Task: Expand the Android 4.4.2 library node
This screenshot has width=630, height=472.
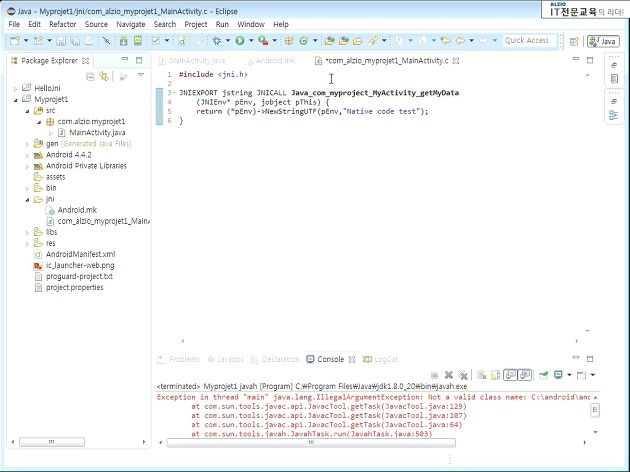Action: pos(27,155)
